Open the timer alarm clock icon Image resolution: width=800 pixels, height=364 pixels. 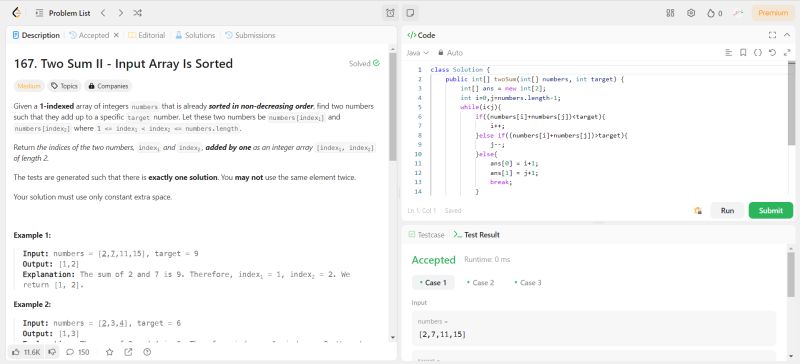pos(390,13)
